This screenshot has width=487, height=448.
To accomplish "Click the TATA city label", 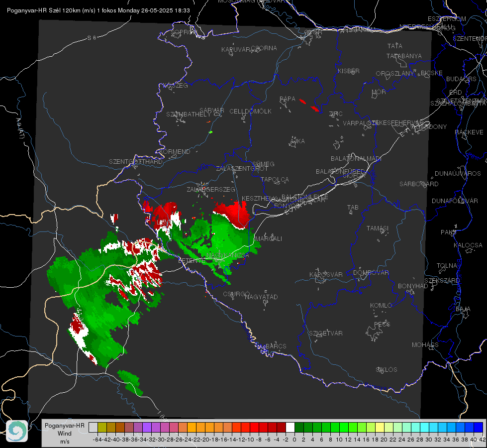I will [395, 46].
